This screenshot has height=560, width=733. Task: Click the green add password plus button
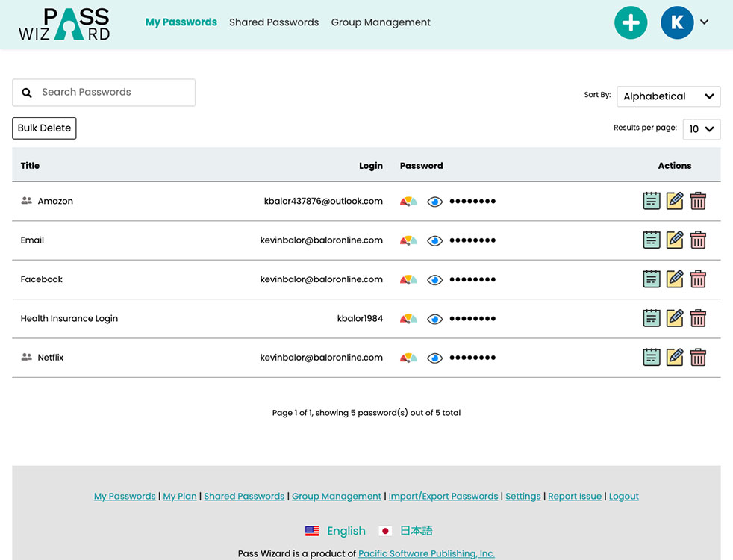(x=631, y=22)
